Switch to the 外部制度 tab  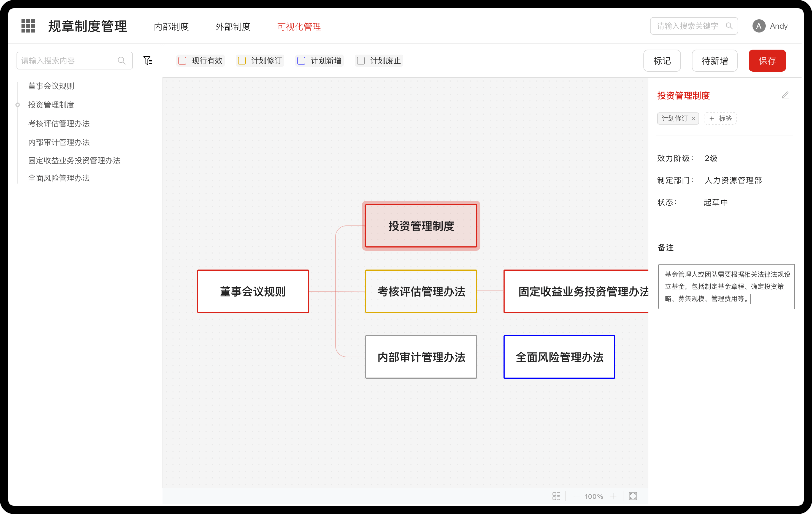tap(233, 27)
